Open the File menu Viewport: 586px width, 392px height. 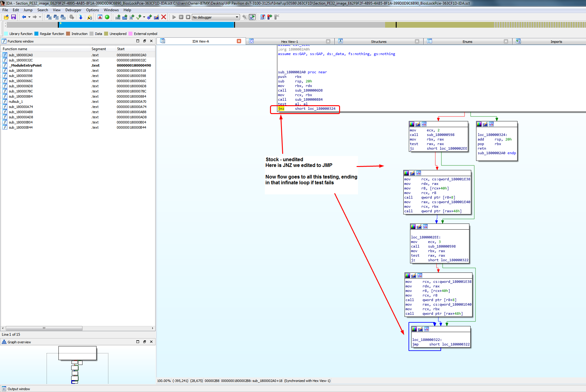pyautogui.click(x=5, y=10)
